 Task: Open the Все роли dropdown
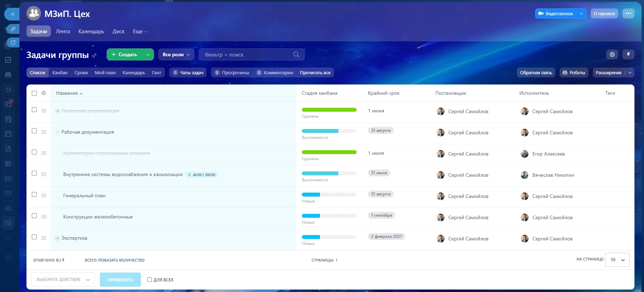tap(176, 54)
